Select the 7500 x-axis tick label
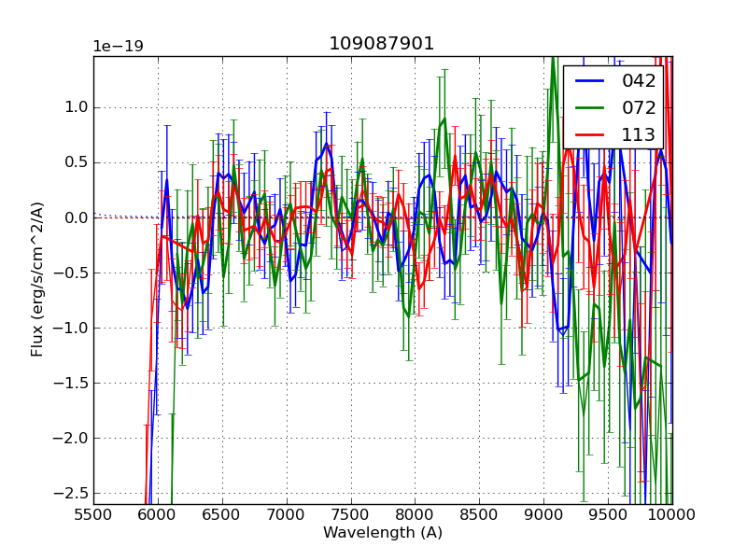The width and height of the screenshot is (747, 560). click(x=351, y=514)
